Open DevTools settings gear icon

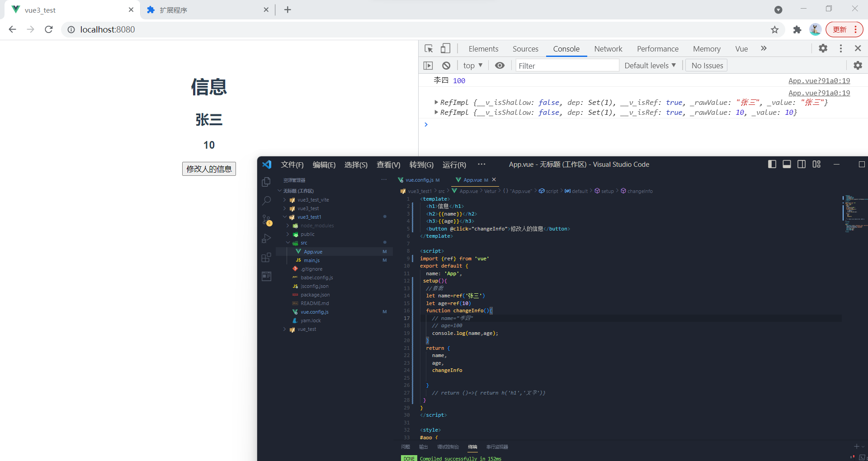tap(823, 48)
